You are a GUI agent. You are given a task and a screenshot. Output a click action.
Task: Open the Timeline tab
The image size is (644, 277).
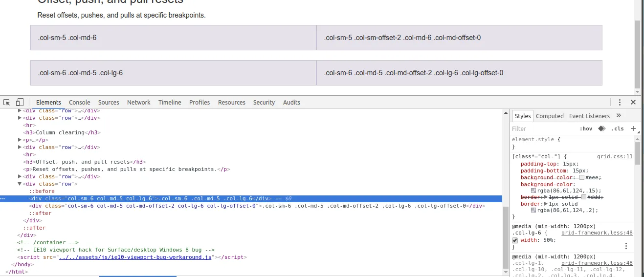pos(170,102)
